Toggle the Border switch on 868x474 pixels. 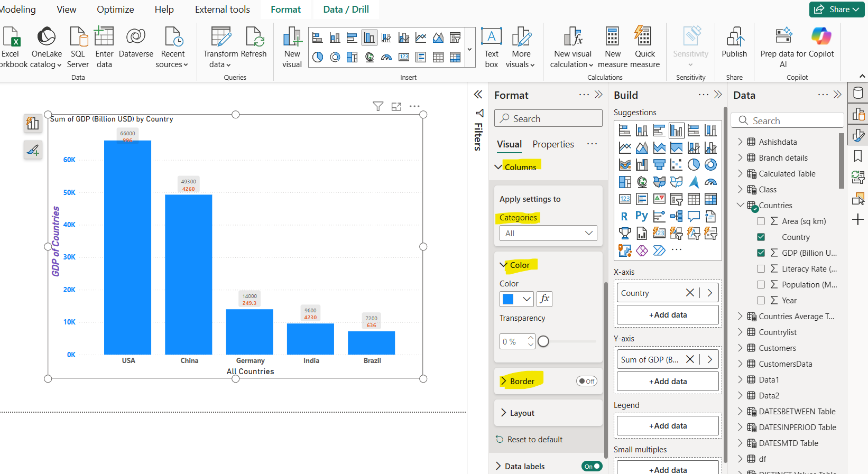tap(586, 381)
